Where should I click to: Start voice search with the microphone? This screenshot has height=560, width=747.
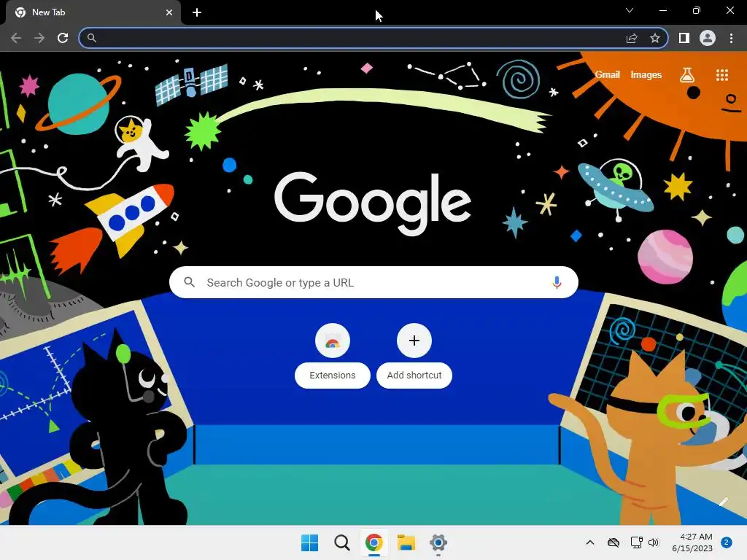click(x=557, y=282)
